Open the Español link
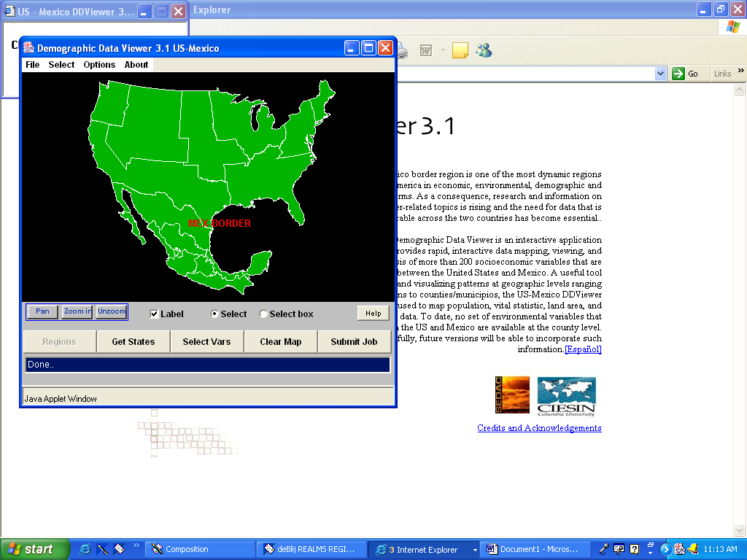Viewport: 747px width, 560px height. [583, 349]
